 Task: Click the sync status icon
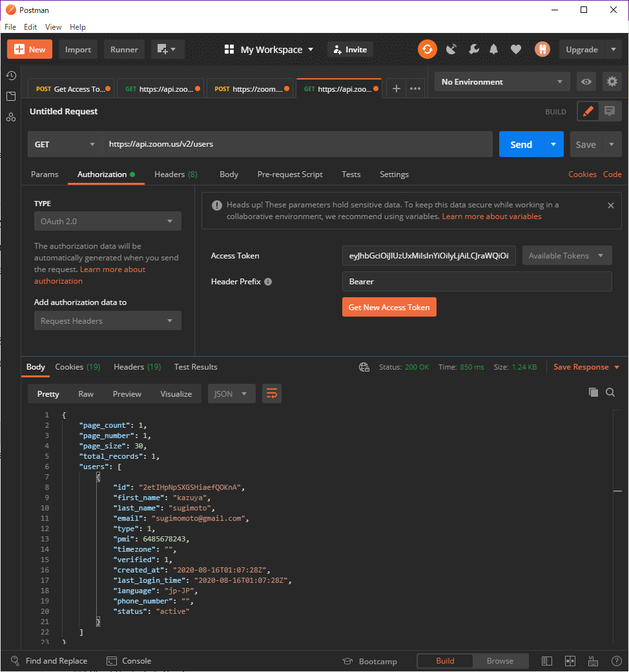(x=427, y=49)
